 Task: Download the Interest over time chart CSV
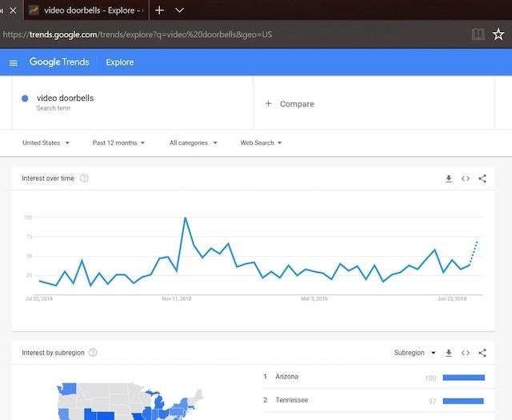tap(449, 178)
